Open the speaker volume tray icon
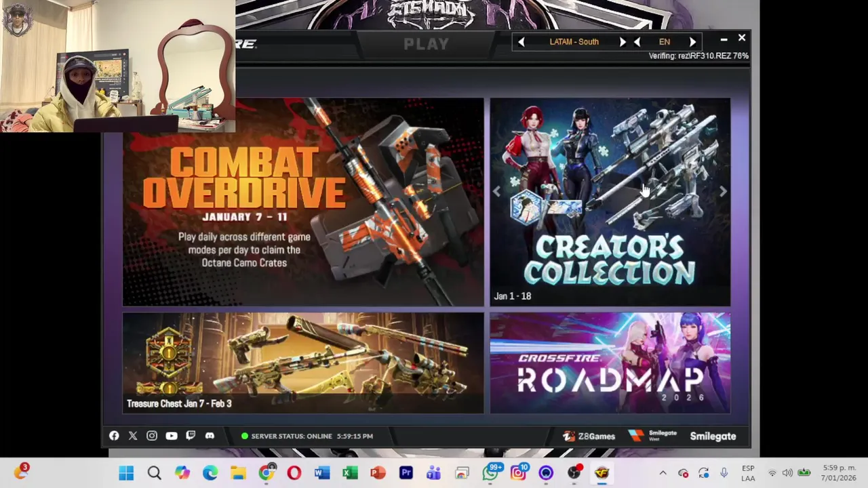Viewport: 868px width, 488px height. (x=787, y=473)
